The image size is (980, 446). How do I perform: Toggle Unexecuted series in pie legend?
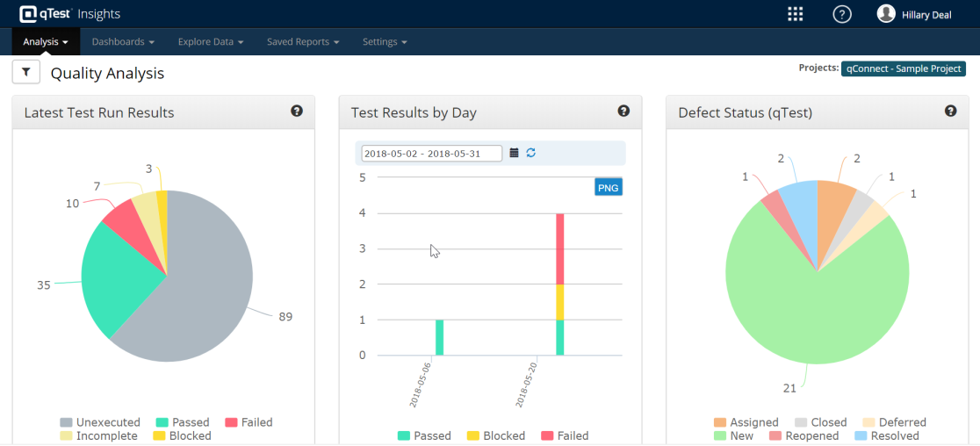click(x=99, y=422)
